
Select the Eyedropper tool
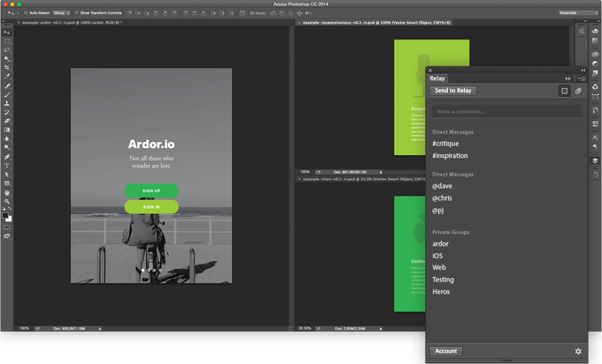pos(7,76)
